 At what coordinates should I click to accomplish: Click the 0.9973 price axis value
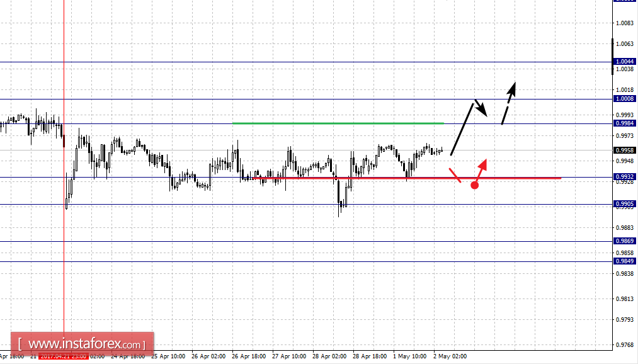click(x=625, y=135)
